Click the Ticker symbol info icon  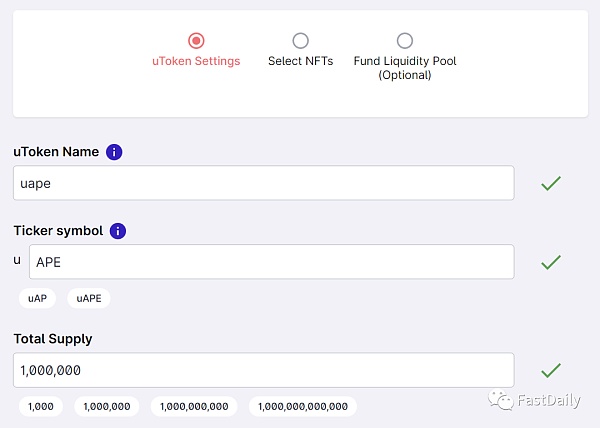[118, 231]
